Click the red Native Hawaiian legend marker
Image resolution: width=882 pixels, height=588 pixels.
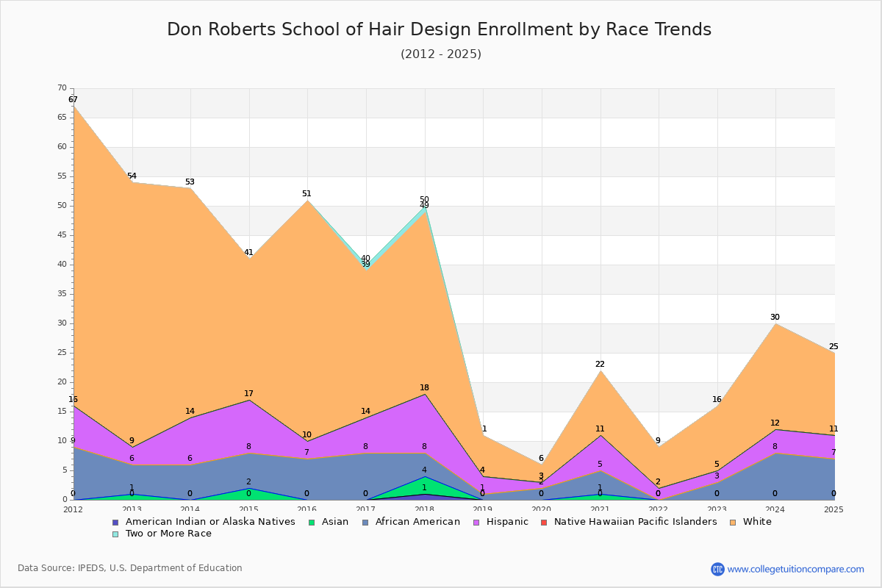[543, 522]
